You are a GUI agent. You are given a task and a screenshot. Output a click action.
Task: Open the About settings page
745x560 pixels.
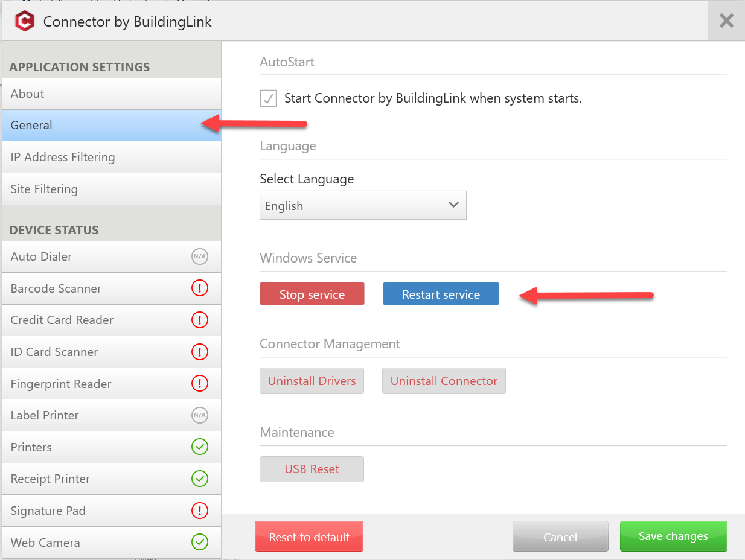point(111,94)
